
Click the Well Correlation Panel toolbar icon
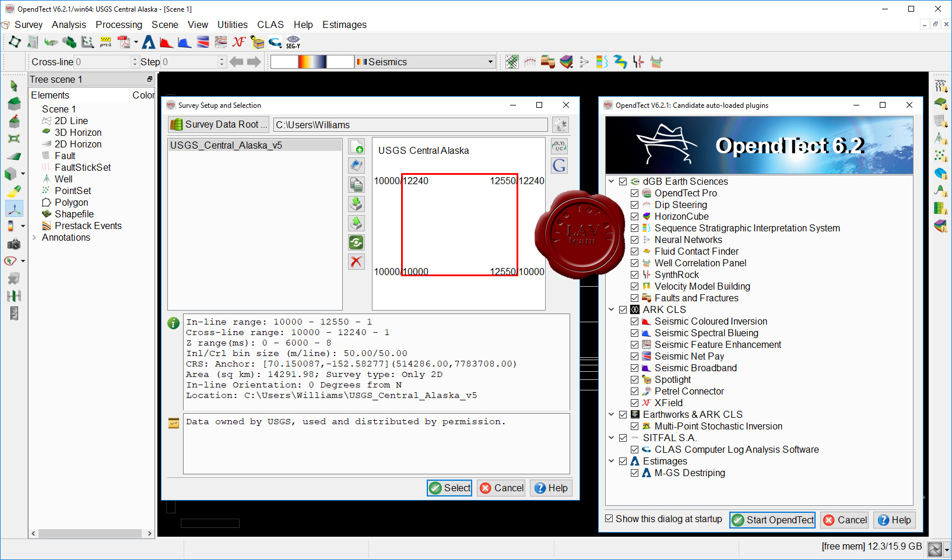click(657, 62)
